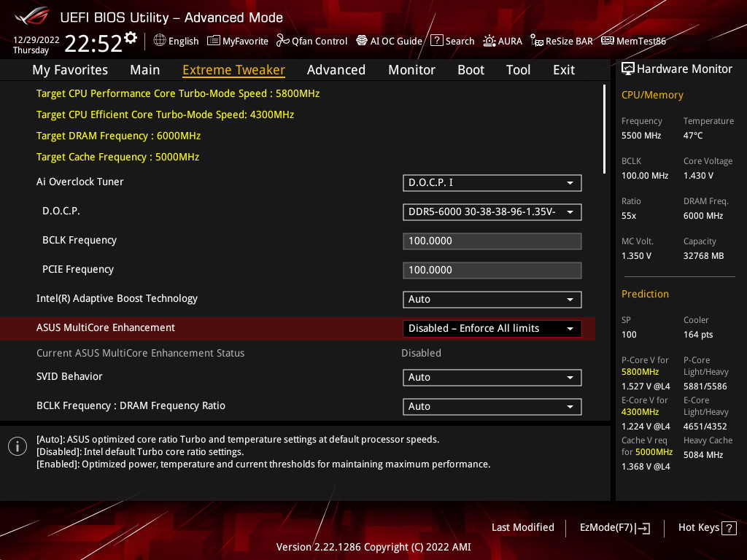Open Intel Adaptive Boost Technology dropdown

click(x=492, y=300)
